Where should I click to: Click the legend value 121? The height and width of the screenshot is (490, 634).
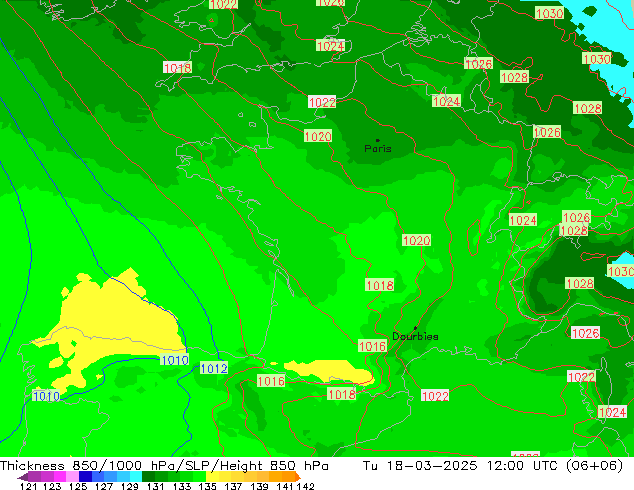point(28,486)
